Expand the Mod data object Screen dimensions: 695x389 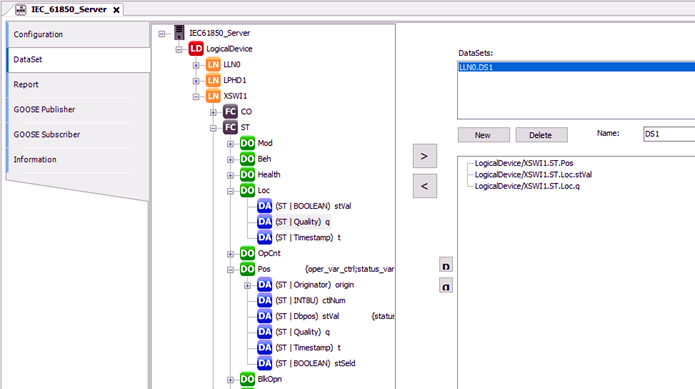click(230, 144)
